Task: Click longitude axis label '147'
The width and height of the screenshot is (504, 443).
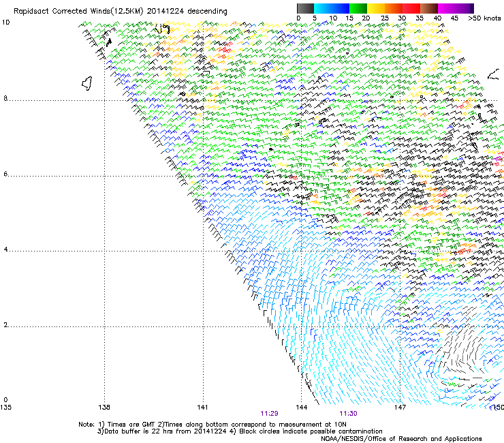Action: (400, 408)
